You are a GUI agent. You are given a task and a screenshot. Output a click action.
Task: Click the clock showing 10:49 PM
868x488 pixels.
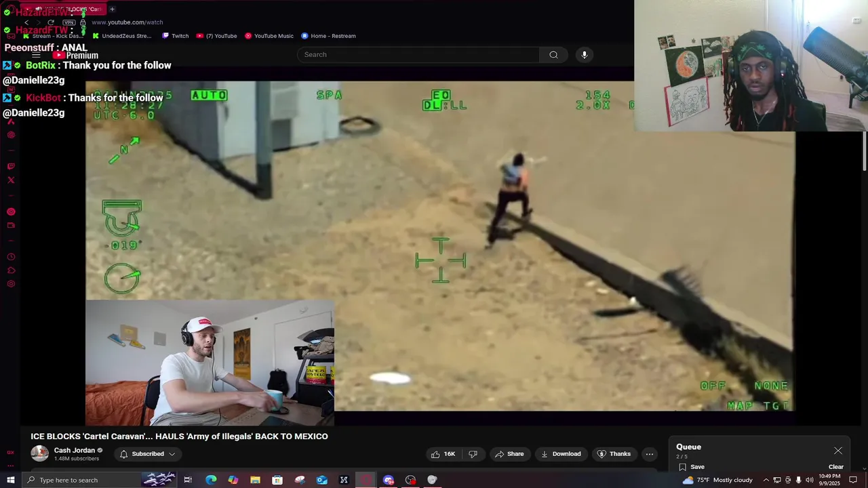coord(829,480)
